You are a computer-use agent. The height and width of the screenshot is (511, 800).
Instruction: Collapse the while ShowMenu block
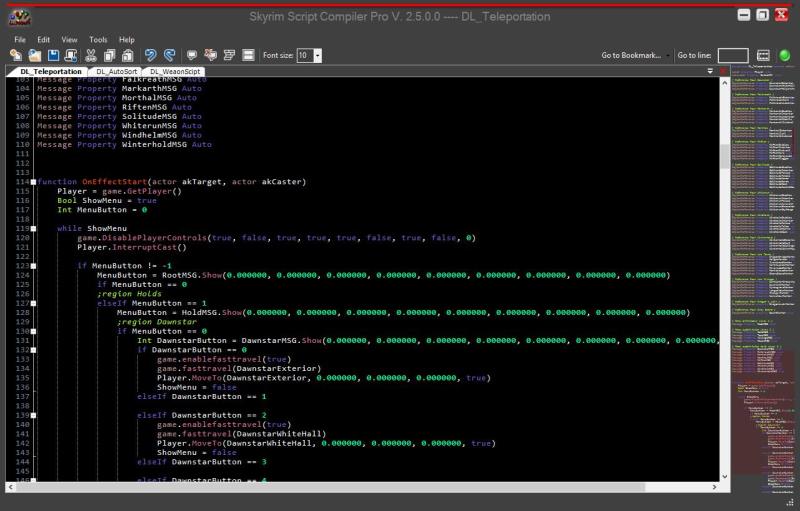coord(33,228)
